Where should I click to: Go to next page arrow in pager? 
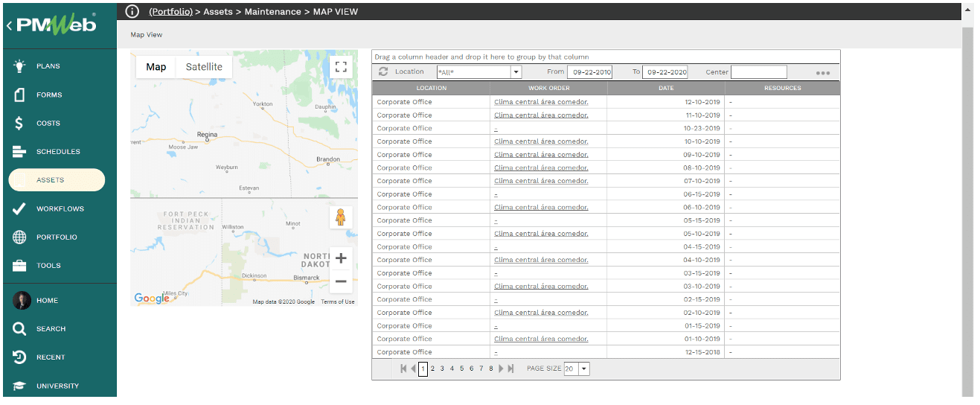click(x=502, y=369)
